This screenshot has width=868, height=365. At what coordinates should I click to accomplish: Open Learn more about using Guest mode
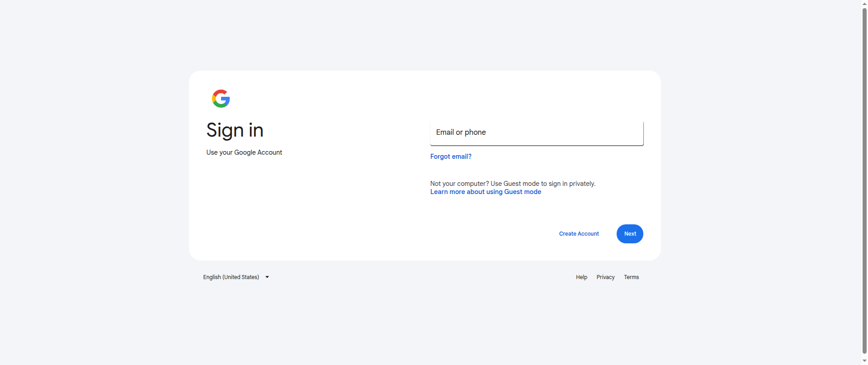[486, 192]
